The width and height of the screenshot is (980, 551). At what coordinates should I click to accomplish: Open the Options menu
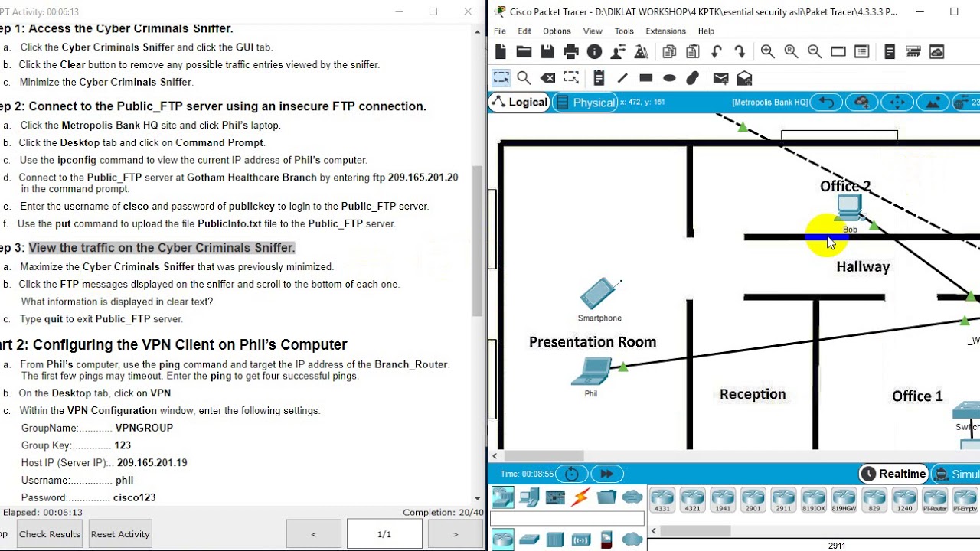(x=557, y=31)
